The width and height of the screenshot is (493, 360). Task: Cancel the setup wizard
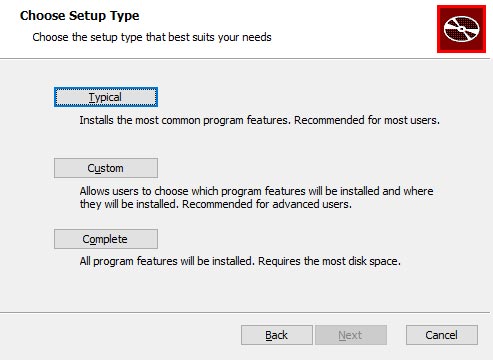(x=442, y=335)
